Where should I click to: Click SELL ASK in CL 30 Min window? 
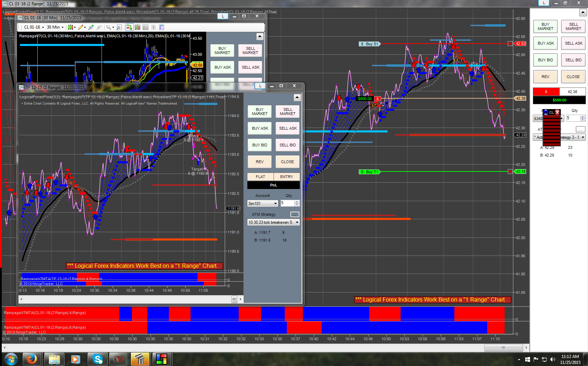251,67
